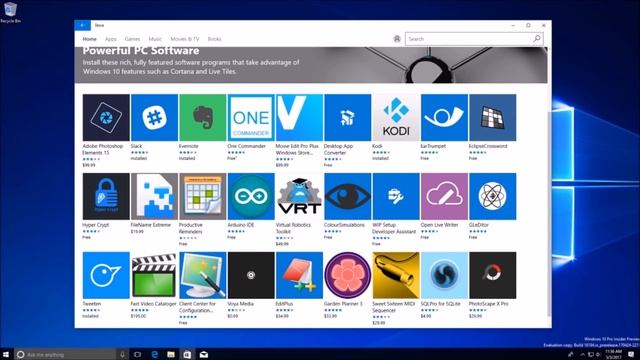
Task: Select the ColourSimulations eye tile
Action: coord(348,196)
